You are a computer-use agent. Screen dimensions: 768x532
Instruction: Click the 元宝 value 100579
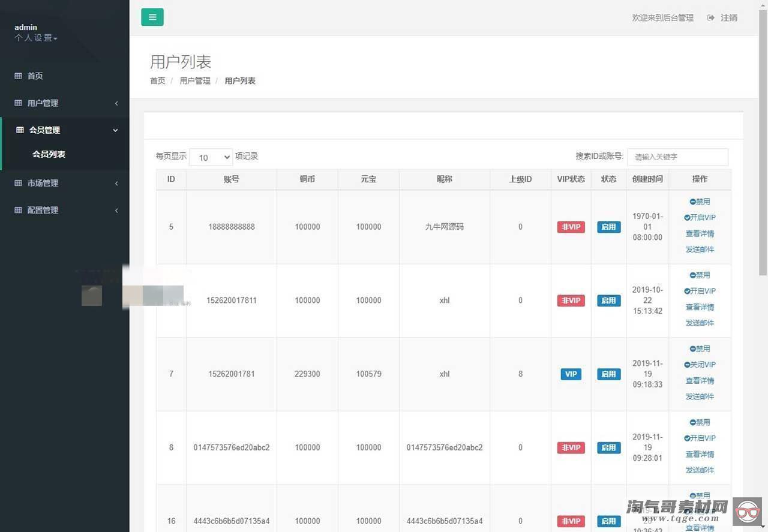pos(368,374)
